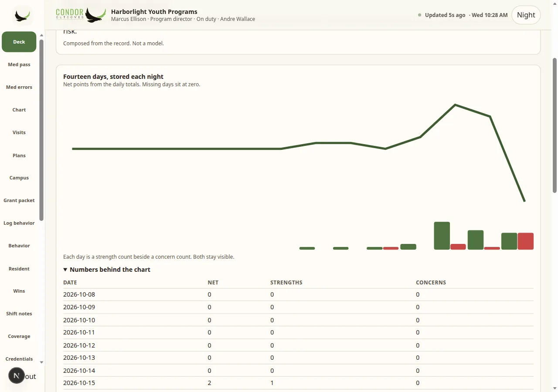Screen dimensions: 558x392
Task: Select the 2026-10-08 date cell
Action: pos(79,294)
